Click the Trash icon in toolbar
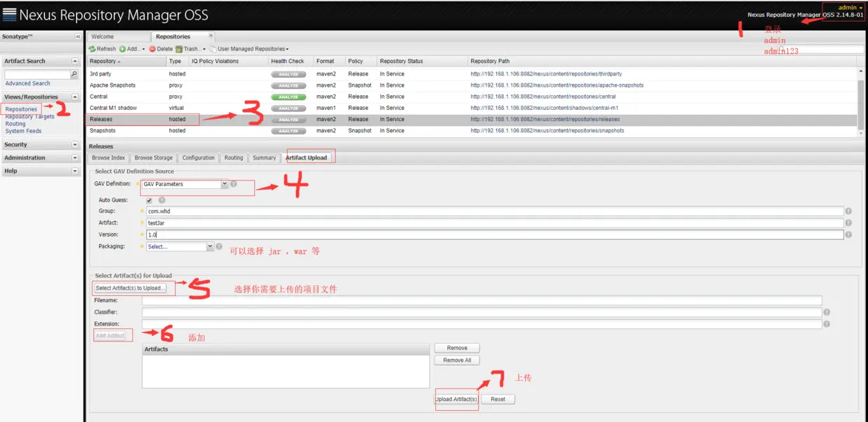868x422 pixels. click(x=179, y=49)
